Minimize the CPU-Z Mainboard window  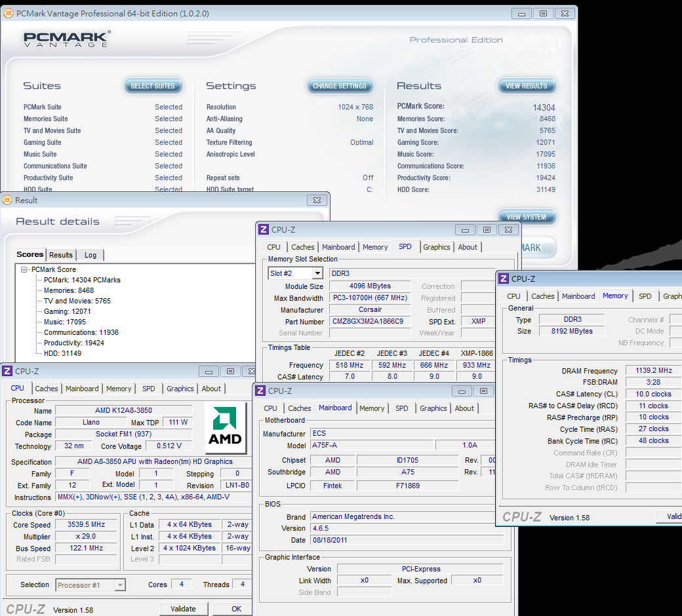pyautogui.click(x=462, y=391)
